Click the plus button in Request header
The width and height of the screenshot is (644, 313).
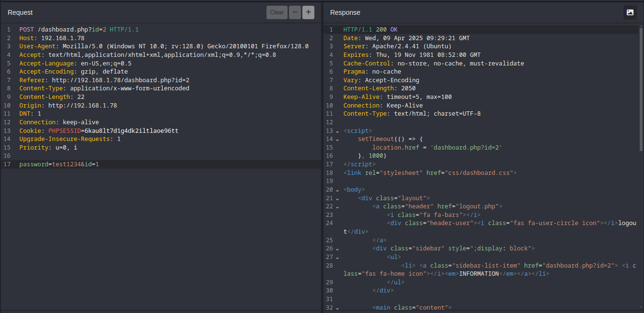[x=308, y=12]
